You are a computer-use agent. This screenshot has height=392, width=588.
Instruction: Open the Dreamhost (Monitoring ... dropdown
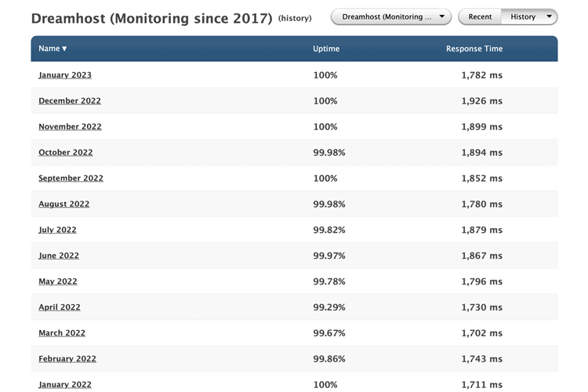tap(390, 17)
